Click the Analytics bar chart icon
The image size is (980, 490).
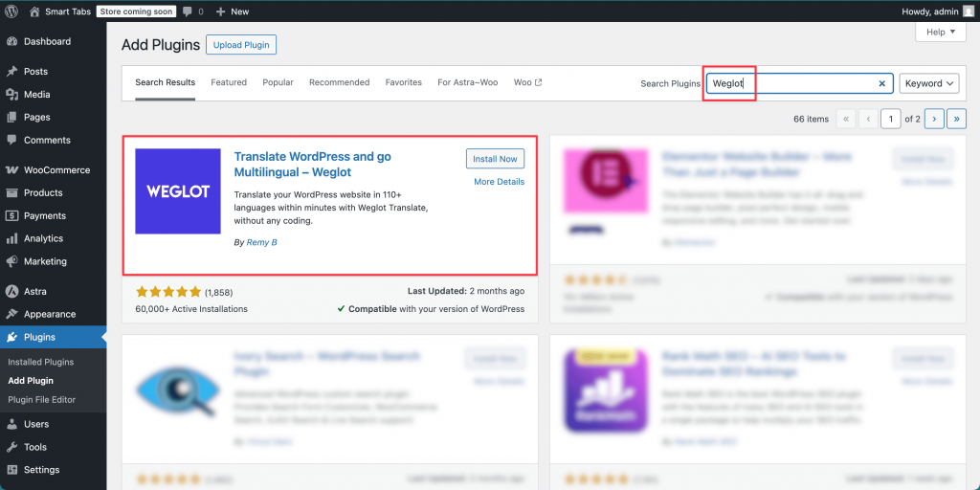pos(11,238)
